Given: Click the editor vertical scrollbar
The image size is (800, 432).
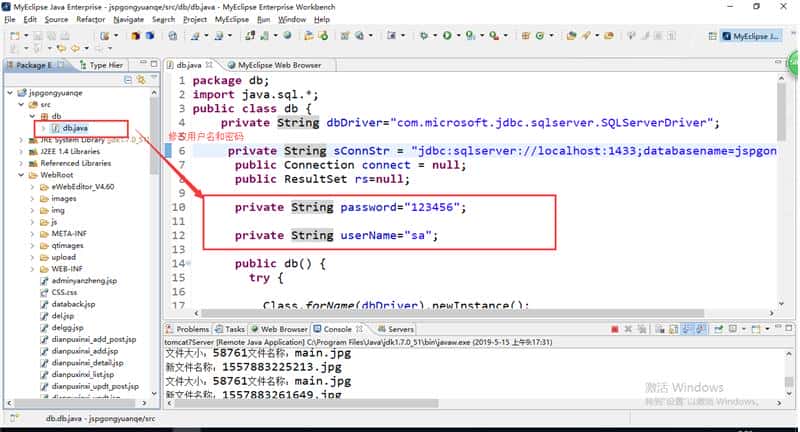Looking at the screenshot, I should tap(781, 112).
